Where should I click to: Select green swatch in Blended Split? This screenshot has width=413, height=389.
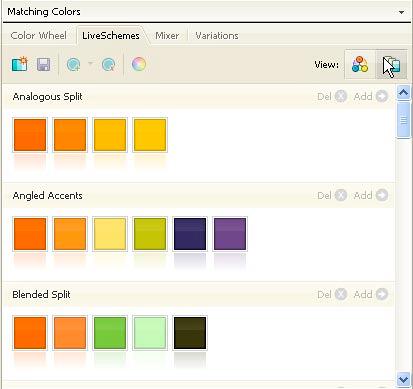pos(110,333)
